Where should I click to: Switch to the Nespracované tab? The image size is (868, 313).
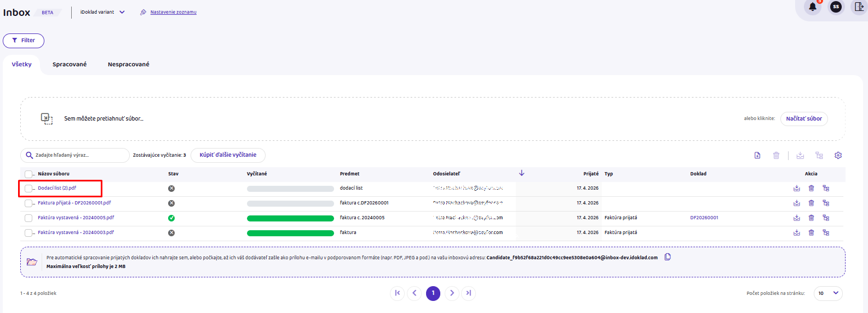point(129,65)
